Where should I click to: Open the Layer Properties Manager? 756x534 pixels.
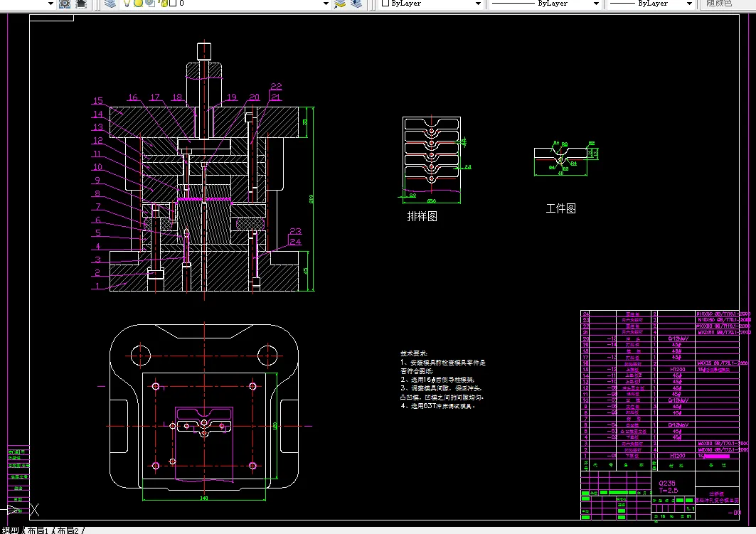tap(110, 4)
